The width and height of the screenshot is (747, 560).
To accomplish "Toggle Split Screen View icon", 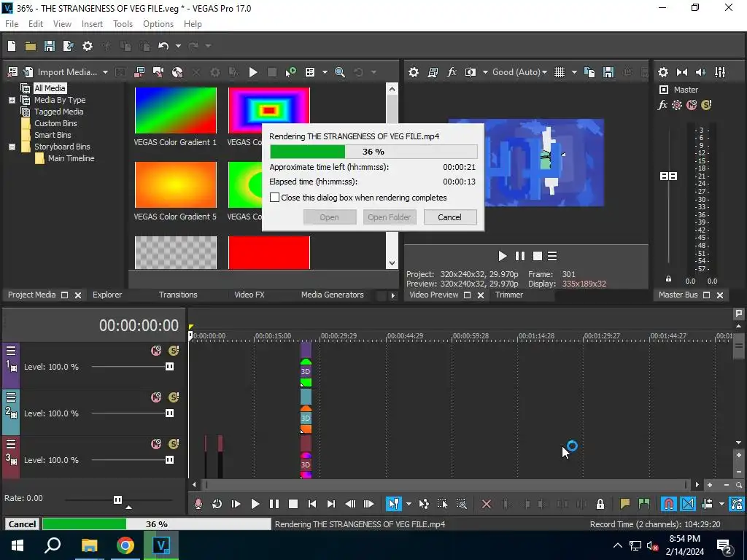I will tap(471, 72).
